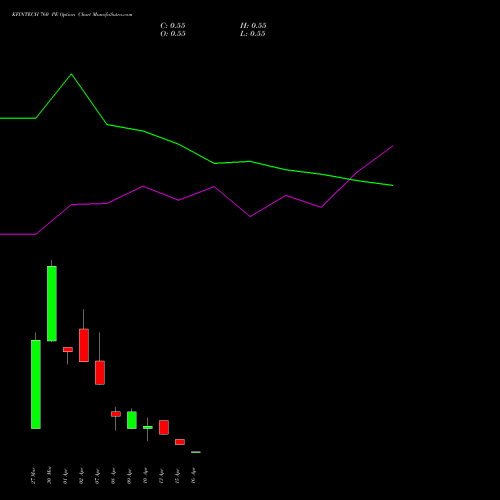Screen dimensions: 500x500
Task: Click the peak of the green line
Action: tap(71, 74)
